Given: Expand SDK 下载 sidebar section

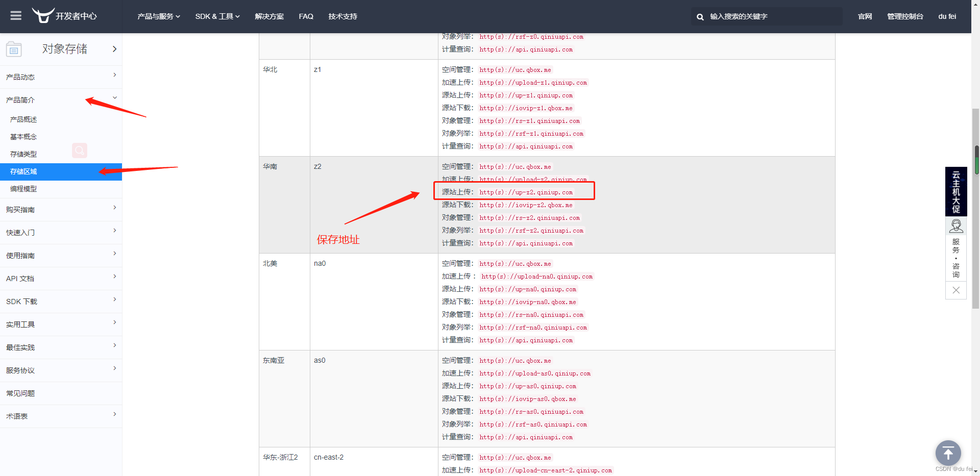Looking at the screenshot, I should click(x=61, y=302).
